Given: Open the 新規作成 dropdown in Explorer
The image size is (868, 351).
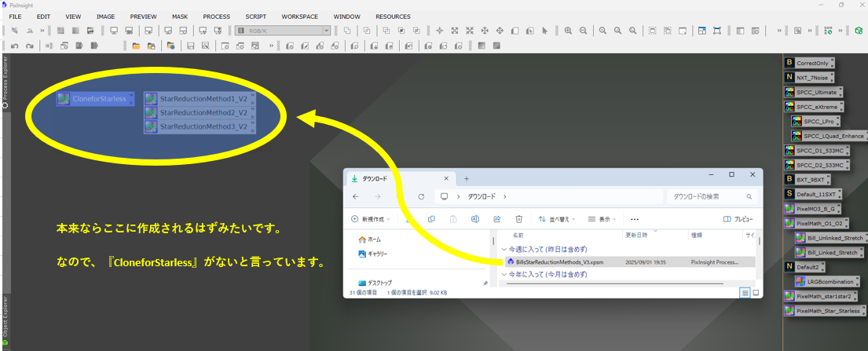Looking at the screenshot, I should pyautogui.click(x=371, y=219).
